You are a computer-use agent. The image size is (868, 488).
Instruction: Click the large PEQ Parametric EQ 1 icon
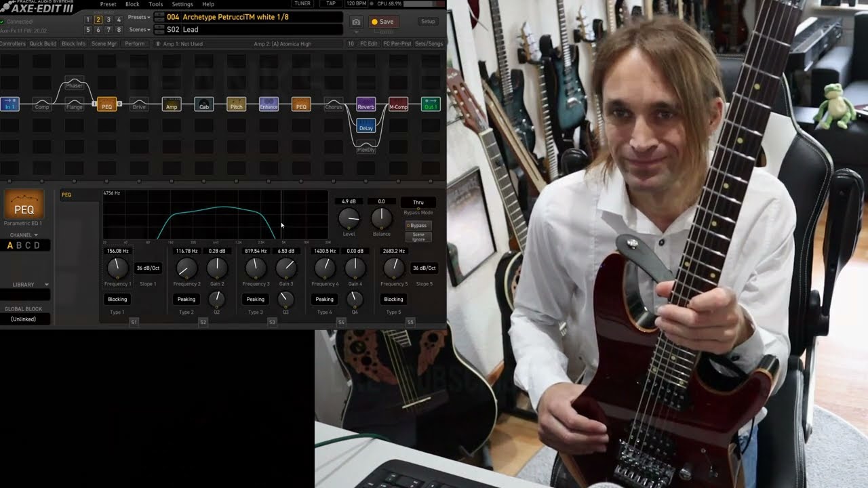pyautogui.click(x=24, y=204)
